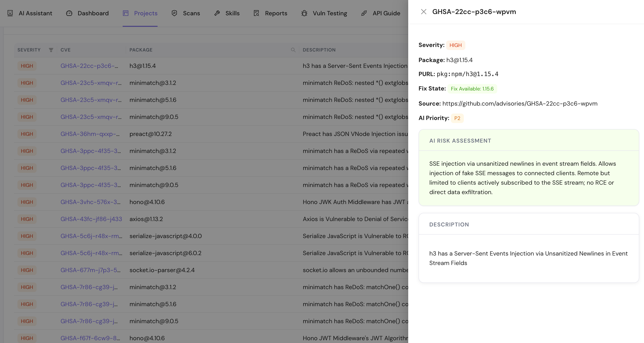Click the Severity column header

click(x=29, y=50)
